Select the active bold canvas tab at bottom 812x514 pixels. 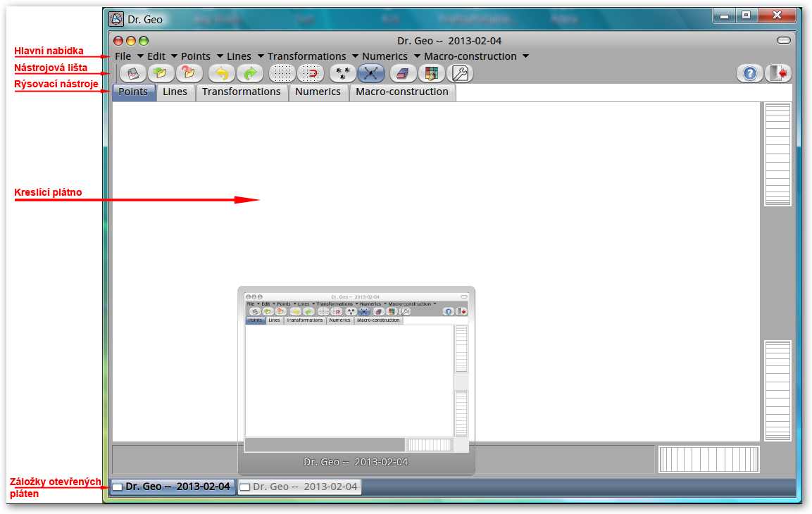click(173, 487)
